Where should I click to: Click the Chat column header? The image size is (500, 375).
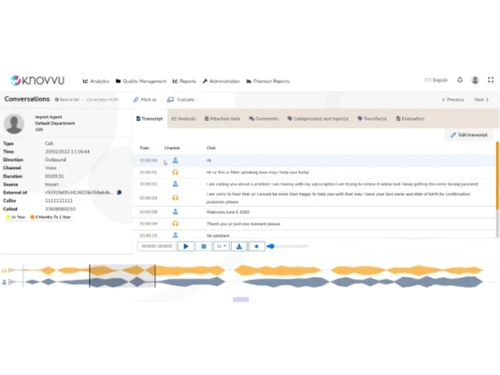tap(211, 148)
